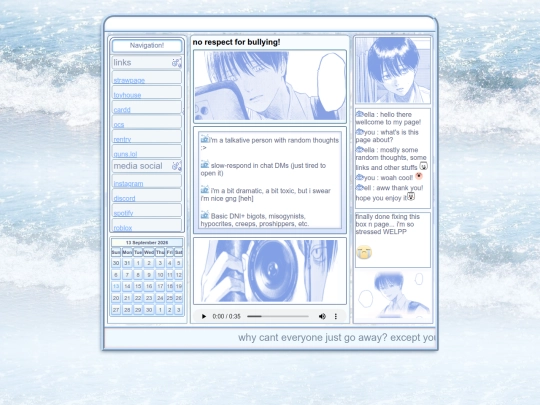Screen dimensions: 540x405
Task: Open the toyhouse link
Action: [127, 95]
